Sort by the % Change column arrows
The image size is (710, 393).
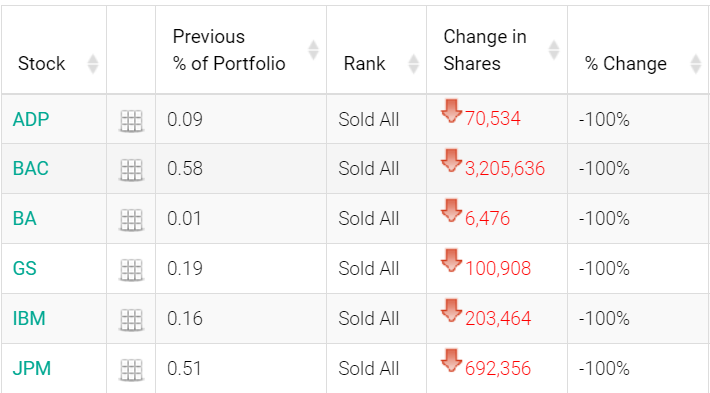pyautogui.click(x=696, y=64)
